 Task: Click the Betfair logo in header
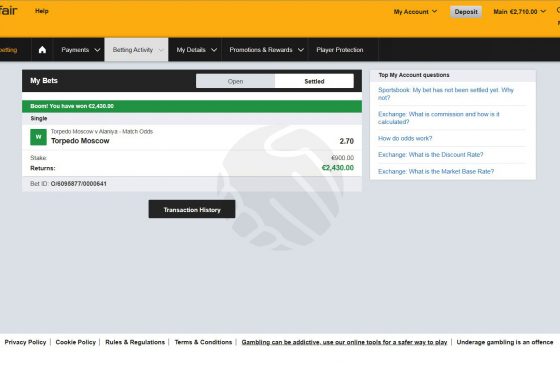(x=9, y=11)
